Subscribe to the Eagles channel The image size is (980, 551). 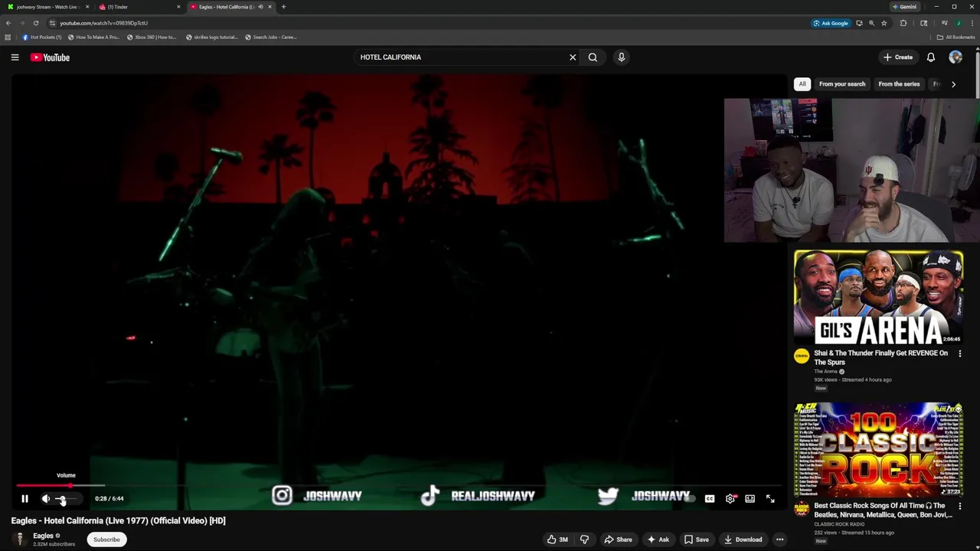pos(106,540)
